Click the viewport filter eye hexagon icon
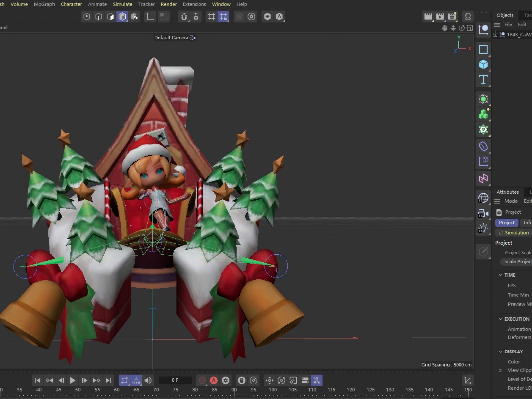 tap(267, 17)
